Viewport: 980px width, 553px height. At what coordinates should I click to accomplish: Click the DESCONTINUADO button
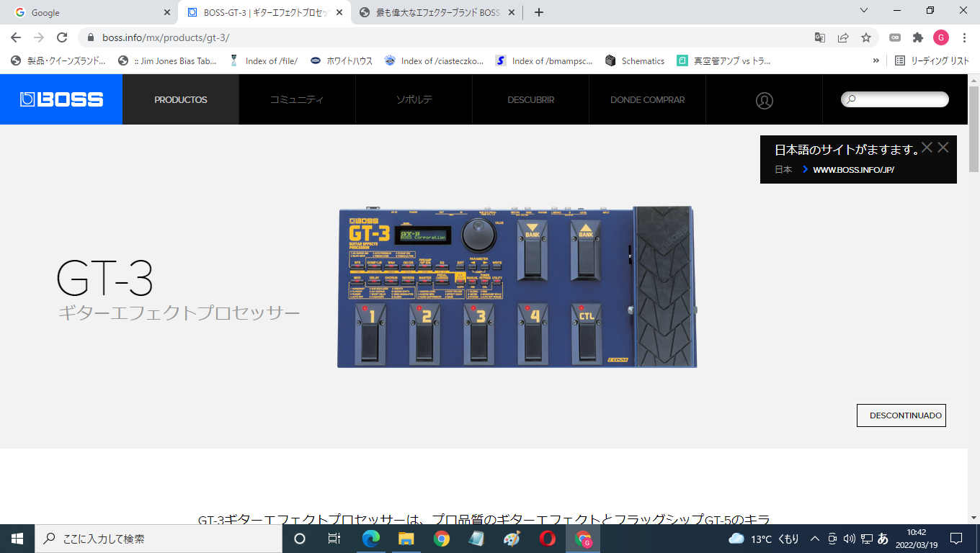901,415
